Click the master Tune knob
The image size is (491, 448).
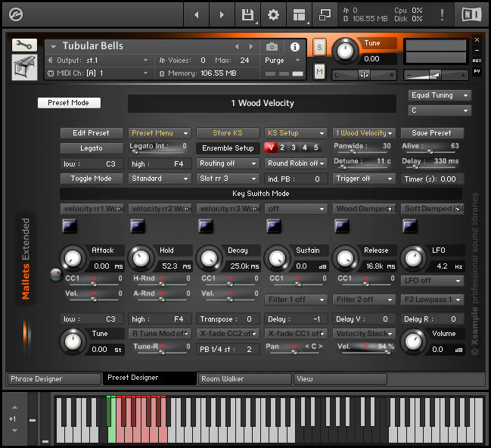coord(345,51)
